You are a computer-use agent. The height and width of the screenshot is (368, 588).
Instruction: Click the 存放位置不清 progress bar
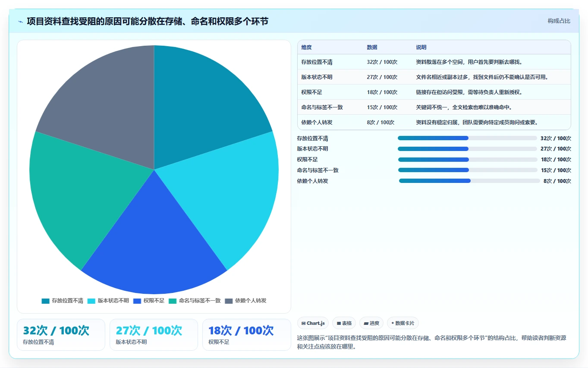[x=467, y=138]
